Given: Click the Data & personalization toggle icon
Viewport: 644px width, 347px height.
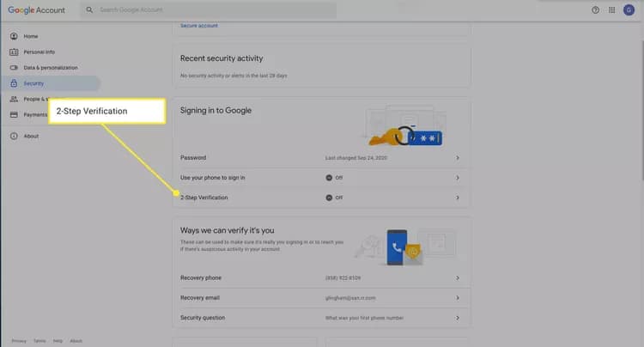Looking at the screenshot, I should tap(14, 67).
